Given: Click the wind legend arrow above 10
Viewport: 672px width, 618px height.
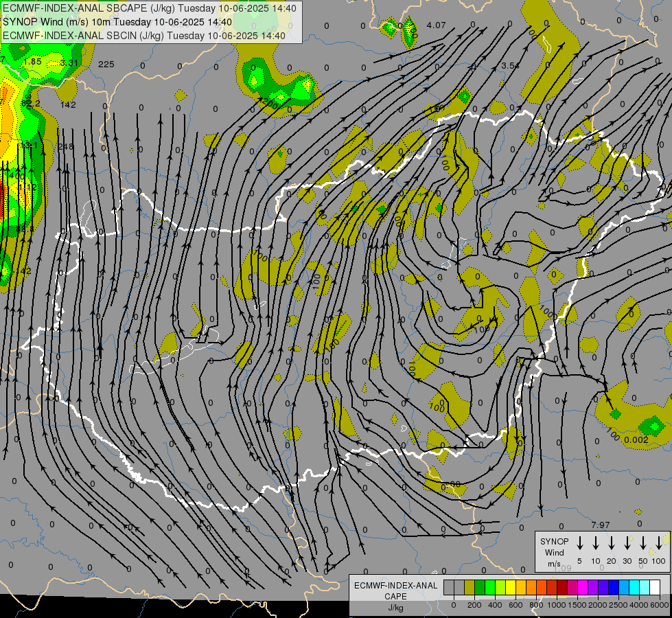Looking at the screenshot, I should [x=596, y=542].
